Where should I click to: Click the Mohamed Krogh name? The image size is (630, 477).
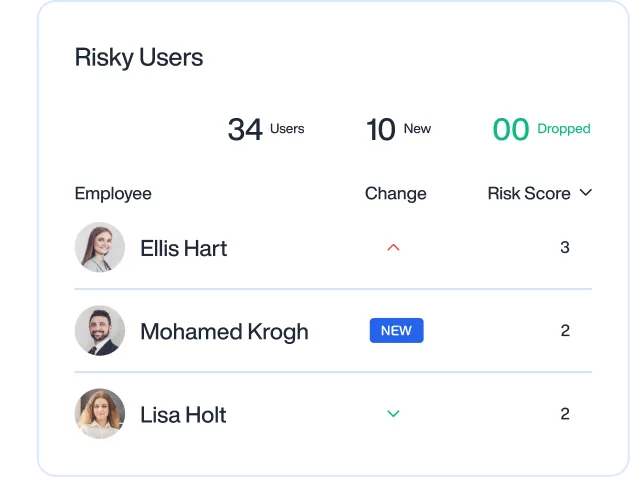(224, 332)
